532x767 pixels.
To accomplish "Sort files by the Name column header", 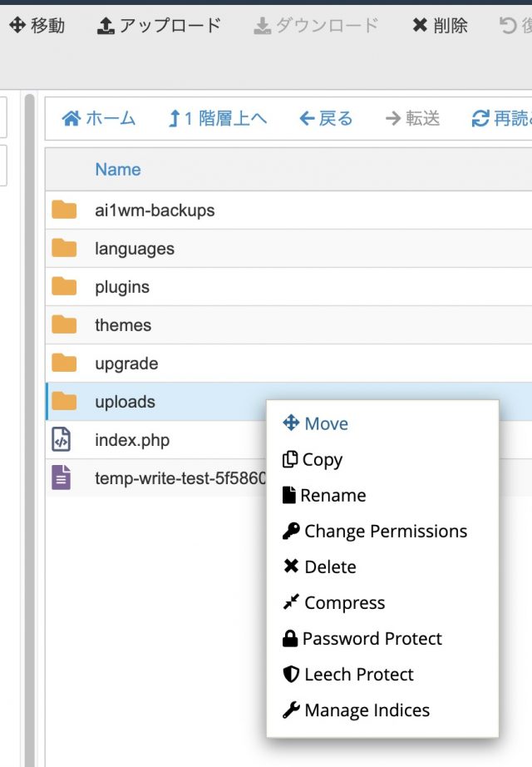I will 117,170.
